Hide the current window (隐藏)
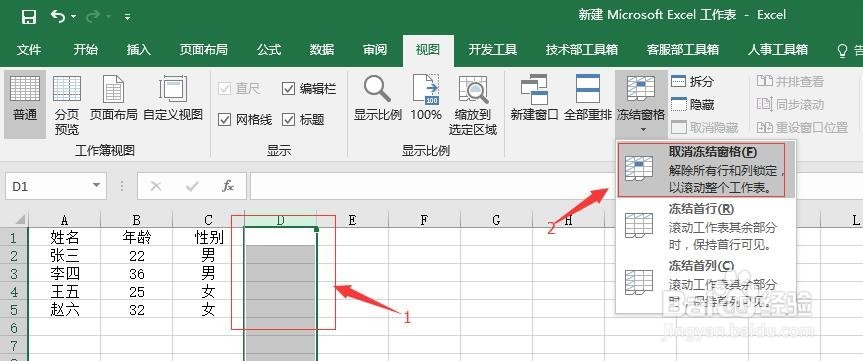Viewport: 863px width, 361px height. (x=692, y=104)
